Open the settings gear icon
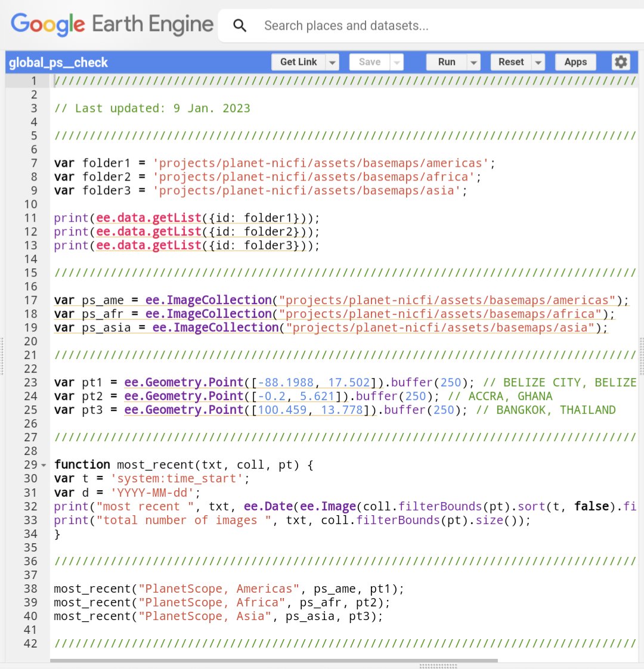644x669 pixels. click(x=621, y=62)
